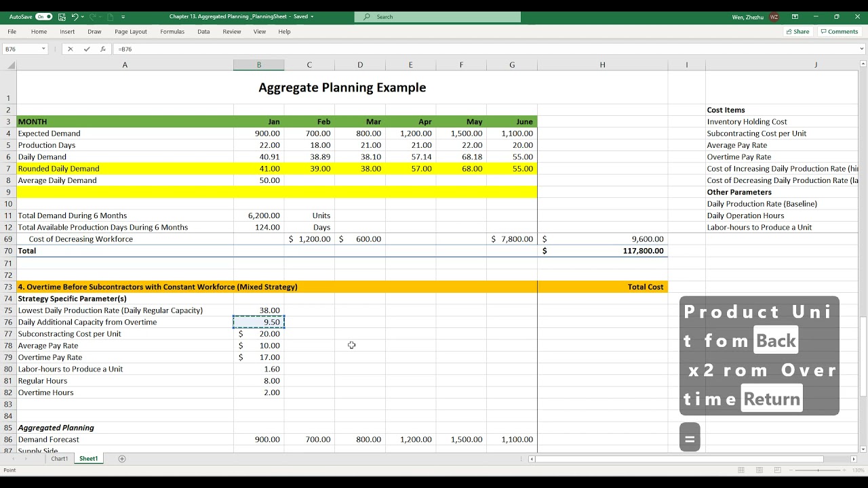Select June Expected Demand 1,100.00 cell
The image size is (868, 488).
(x=512, y=134)
